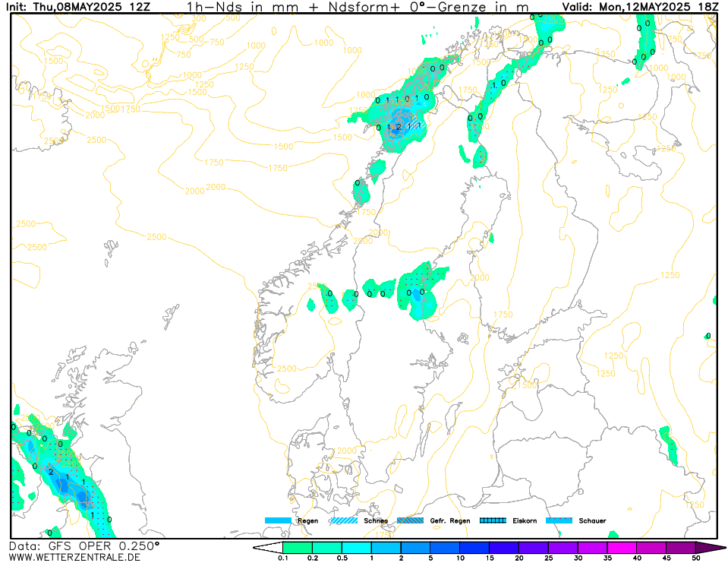This screenshot has width=728, height=563.
Task: Click the '300' contour label at top
Action: point(199,18)
